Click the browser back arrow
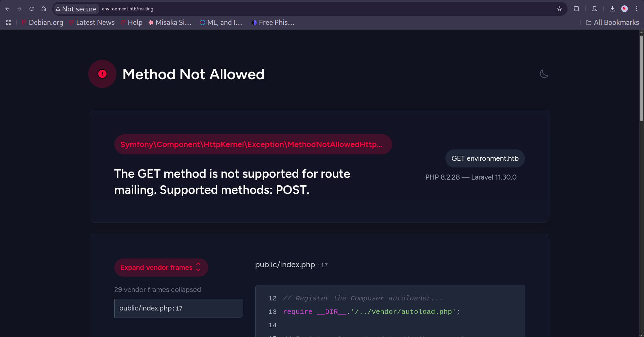 pyautogui.click(x=7, y=9)
